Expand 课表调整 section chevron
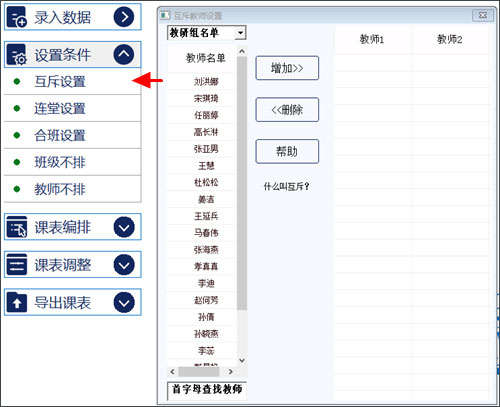This screenshot has width=500, height=407. click(124, 265)
